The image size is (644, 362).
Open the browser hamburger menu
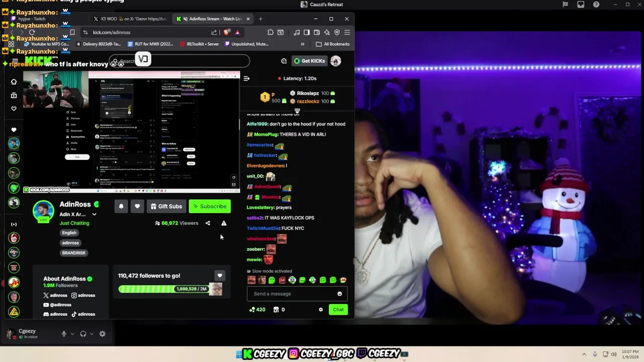[347, 32]
